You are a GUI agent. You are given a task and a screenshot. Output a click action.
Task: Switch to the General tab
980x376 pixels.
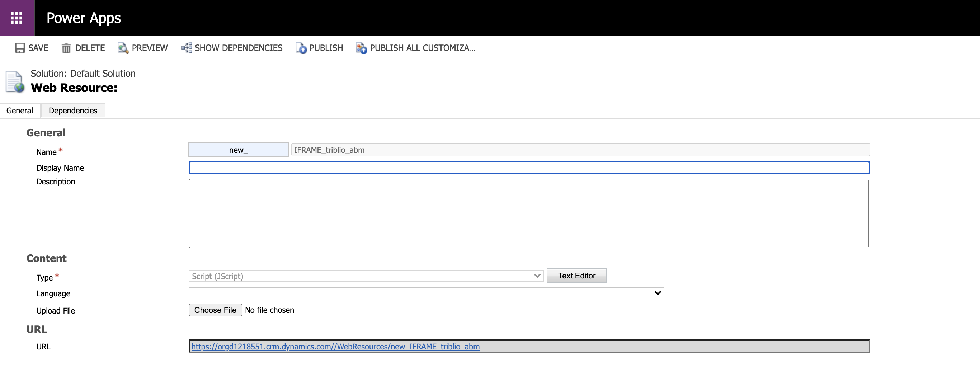(x=20, y=111)
